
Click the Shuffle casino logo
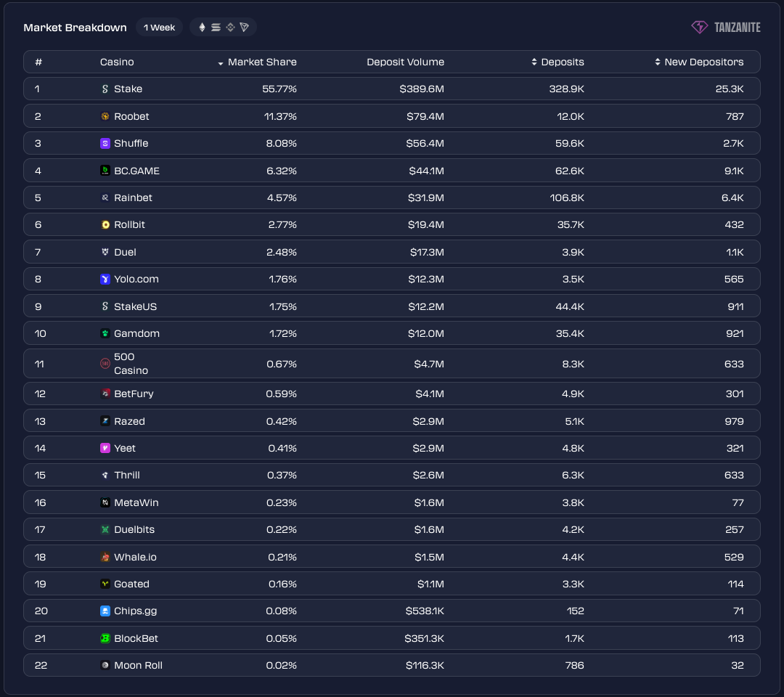click(105, 144)
